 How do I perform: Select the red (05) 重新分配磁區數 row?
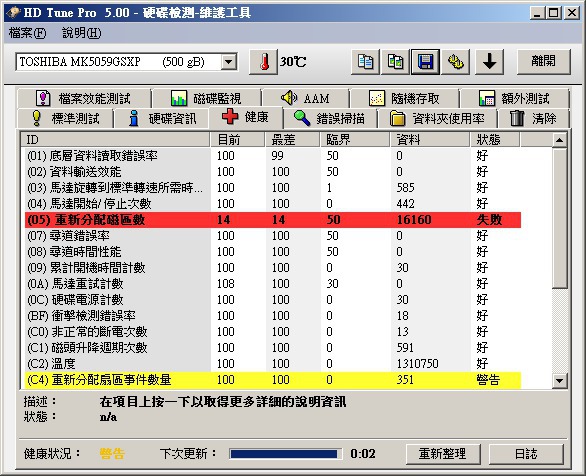(273, 220)
